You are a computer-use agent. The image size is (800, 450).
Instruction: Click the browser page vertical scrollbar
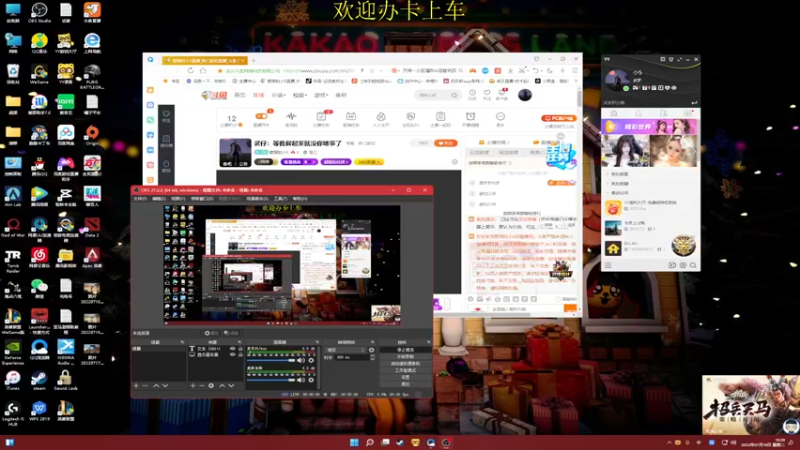(x=579, y=98)
